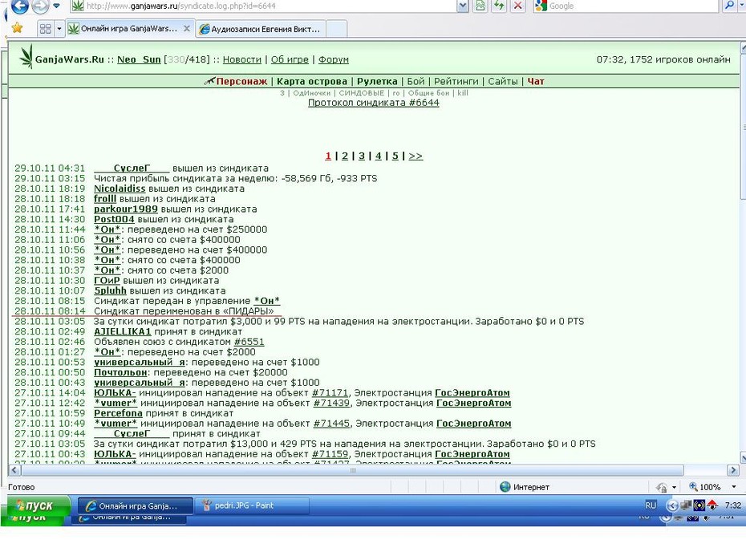Open the Новости link in the header

[241, 59]
